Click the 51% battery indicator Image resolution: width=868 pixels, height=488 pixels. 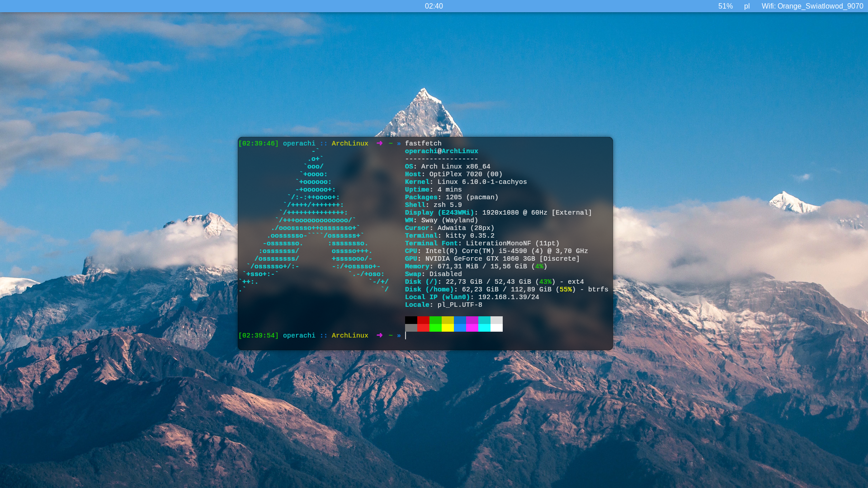point(725,6)
